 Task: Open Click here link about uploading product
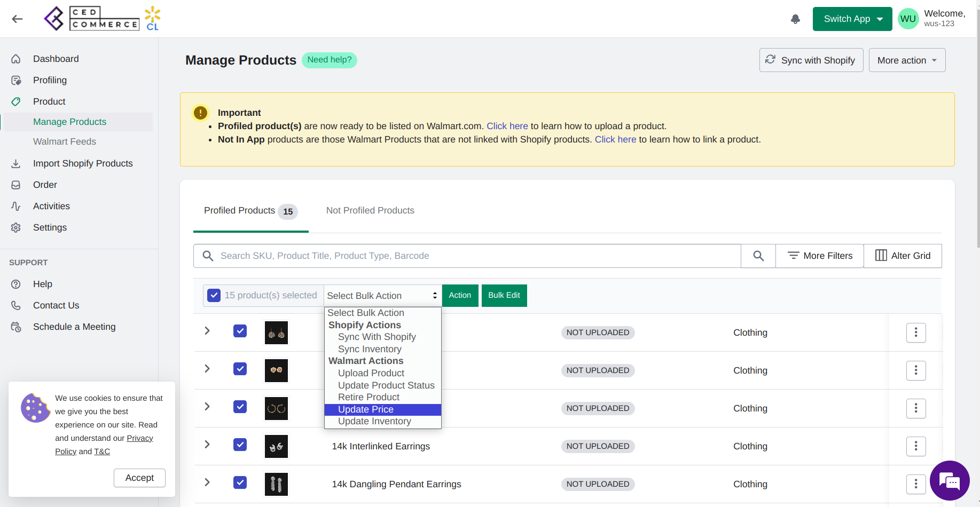[507, 126]
